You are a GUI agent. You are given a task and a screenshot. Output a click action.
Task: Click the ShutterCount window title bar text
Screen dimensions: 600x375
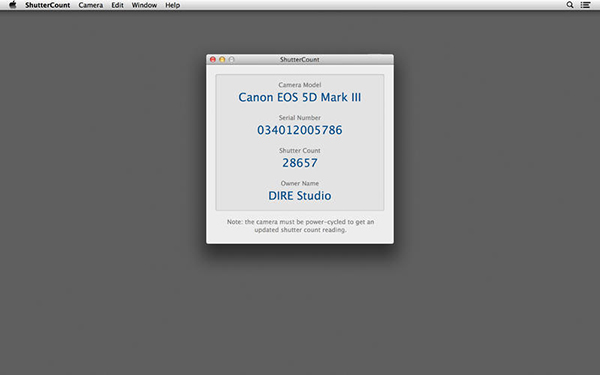(x=300, y=59)
